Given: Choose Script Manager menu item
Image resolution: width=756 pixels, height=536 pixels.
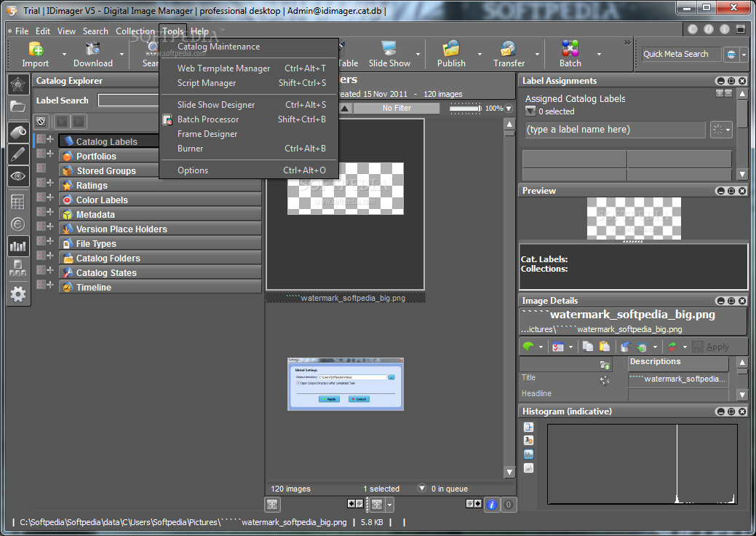Looking at the screenshot, I should point(249,83).
